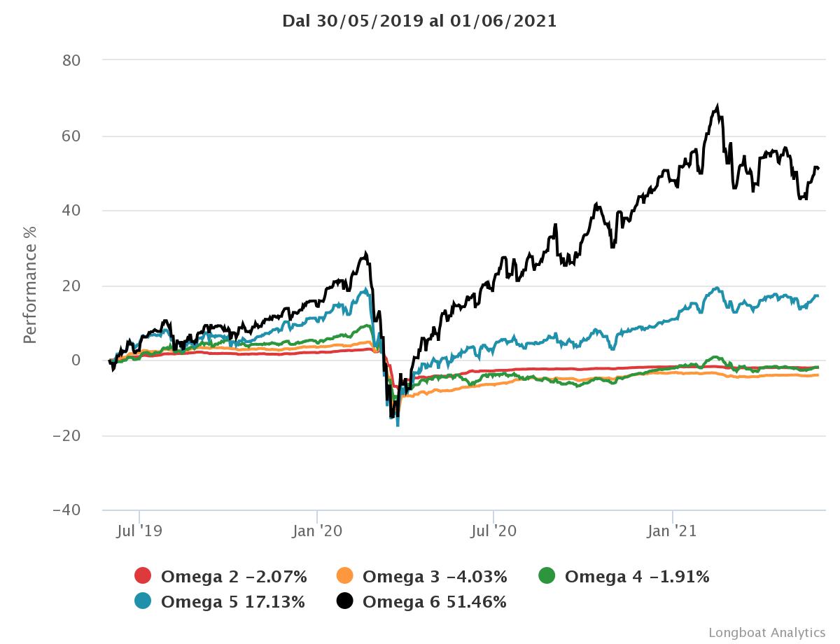Screen dimensions: 840x644
Task: Click the black Omega 6 legend dot
Action: [344, 601]
